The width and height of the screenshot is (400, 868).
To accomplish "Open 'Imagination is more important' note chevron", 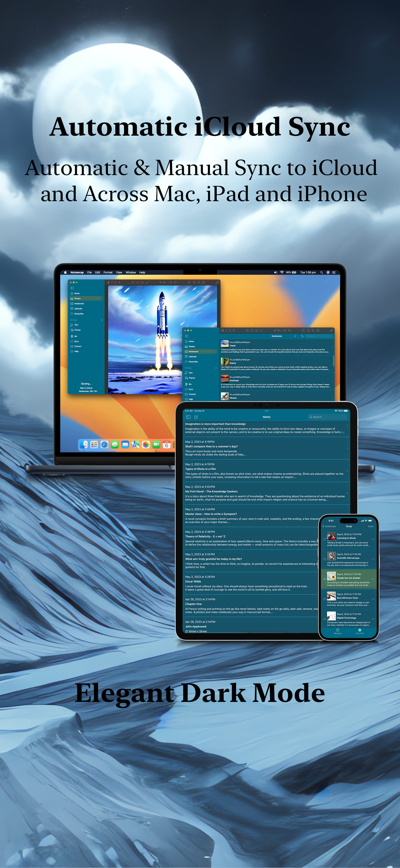I will tap(347, 426).
